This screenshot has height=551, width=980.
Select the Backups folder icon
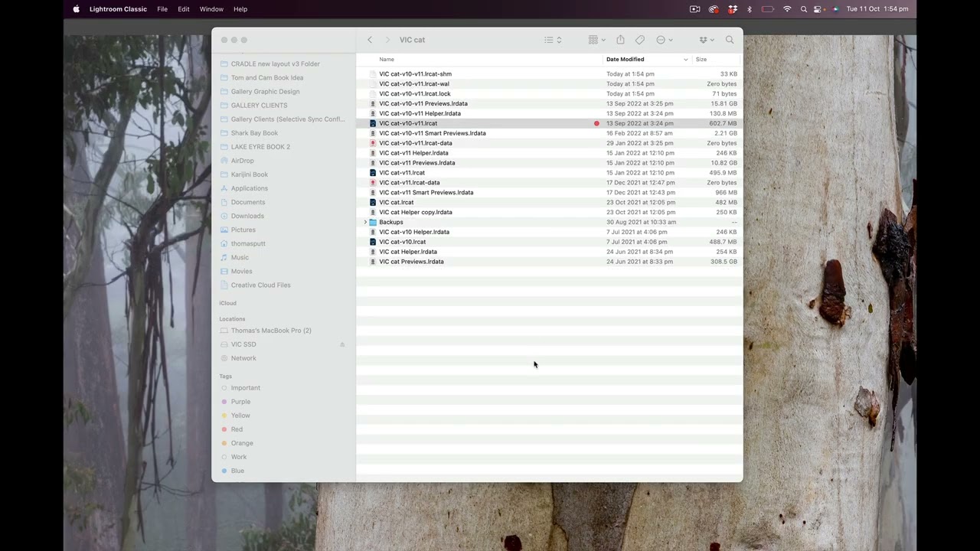[373, 222]
